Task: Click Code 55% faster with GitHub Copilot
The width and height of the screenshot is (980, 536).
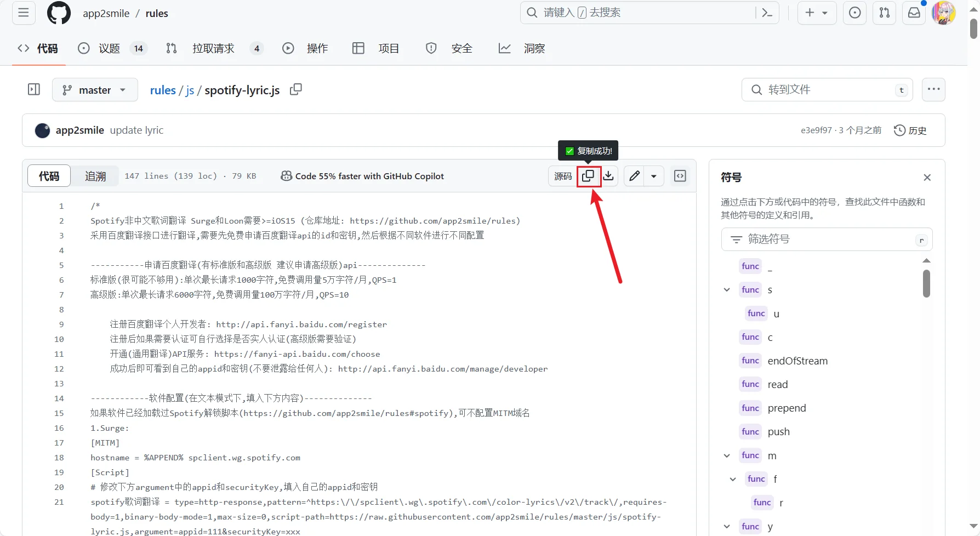Action: tap(362, 176)
